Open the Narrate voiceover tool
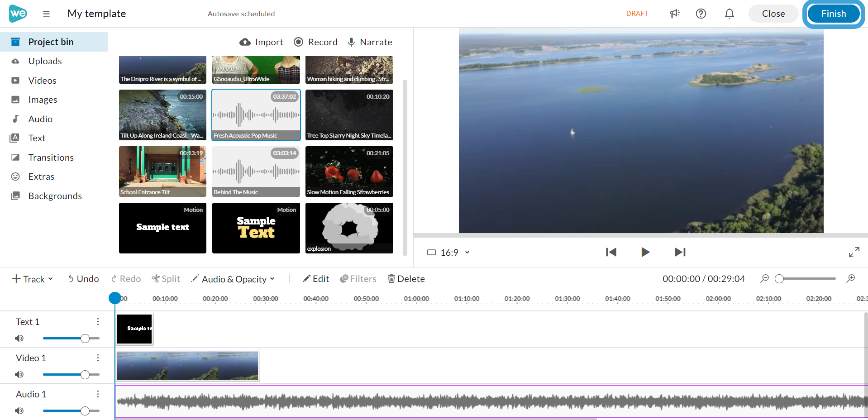868x420 pixels. [370, 42]
